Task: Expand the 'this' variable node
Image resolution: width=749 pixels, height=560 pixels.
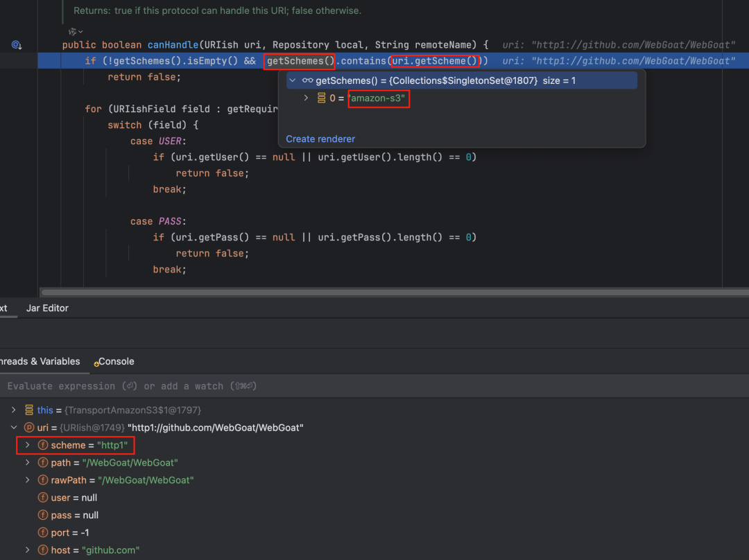Action: pyautogui.click(x=14, y=410)
